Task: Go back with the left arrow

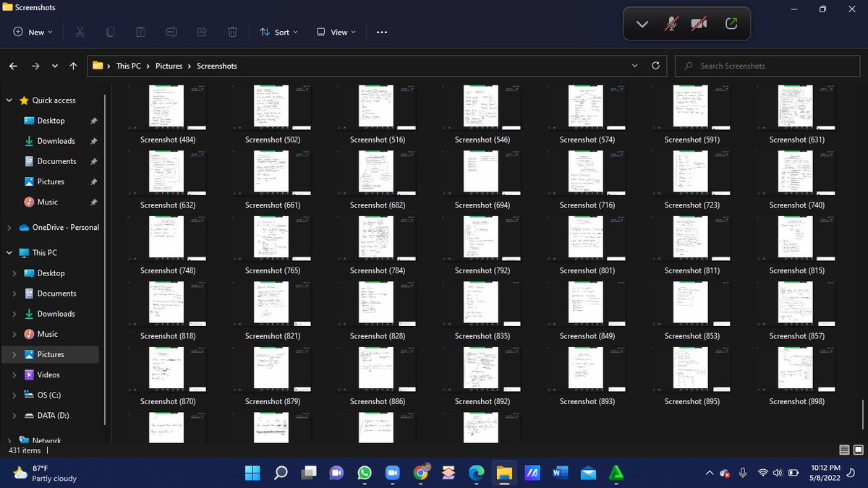Action: click(13, 66)
